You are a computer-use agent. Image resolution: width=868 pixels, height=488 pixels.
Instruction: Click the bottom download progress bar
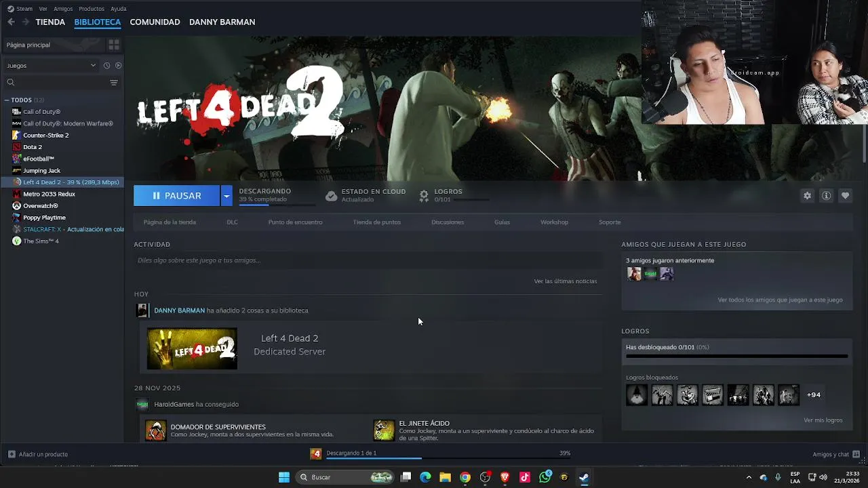[x=448, y=459]
